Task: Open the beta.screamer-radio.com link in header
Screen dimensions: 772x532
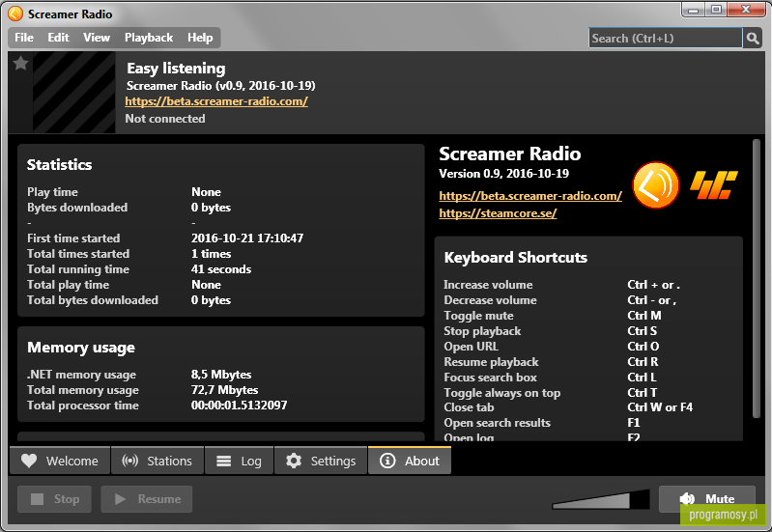Action: tap(216, 101)
